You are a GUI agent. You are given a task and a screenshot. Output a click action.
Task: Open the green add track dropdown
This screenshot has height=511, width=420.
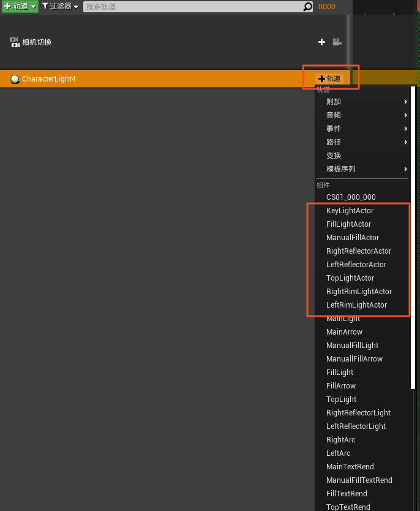[20, 7]
